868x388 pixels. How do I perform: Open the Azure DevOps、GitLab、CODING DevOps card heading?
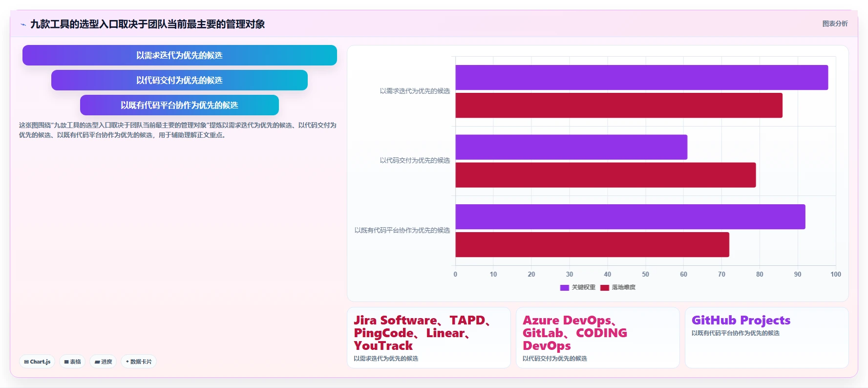click(575, 333)
